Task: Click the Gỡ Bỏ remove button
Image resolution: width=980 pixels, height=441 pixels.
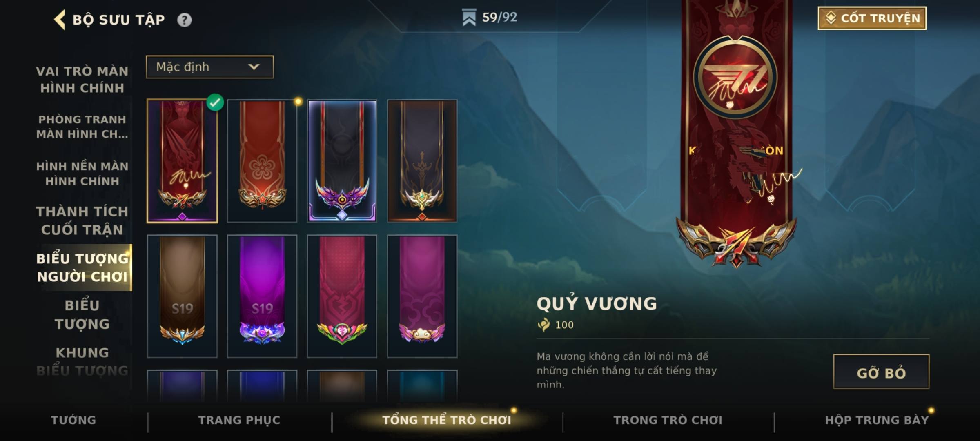Action: click(881, 372)
